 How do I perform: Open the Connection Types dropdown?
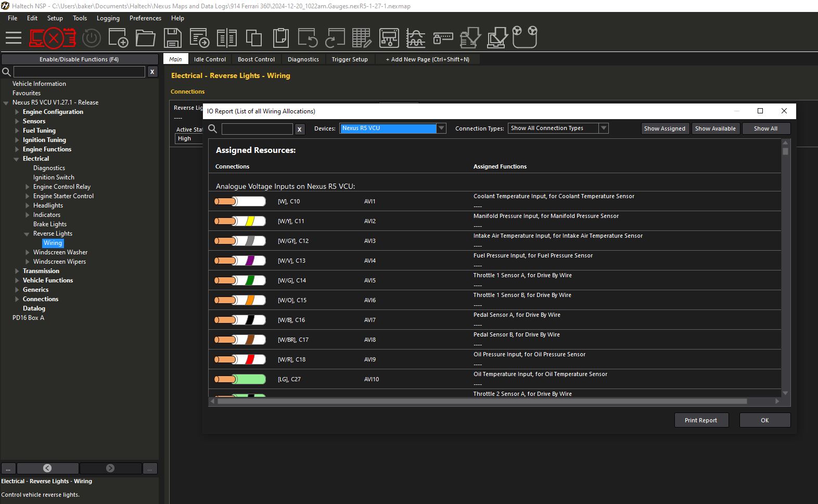tap(558, 128)
